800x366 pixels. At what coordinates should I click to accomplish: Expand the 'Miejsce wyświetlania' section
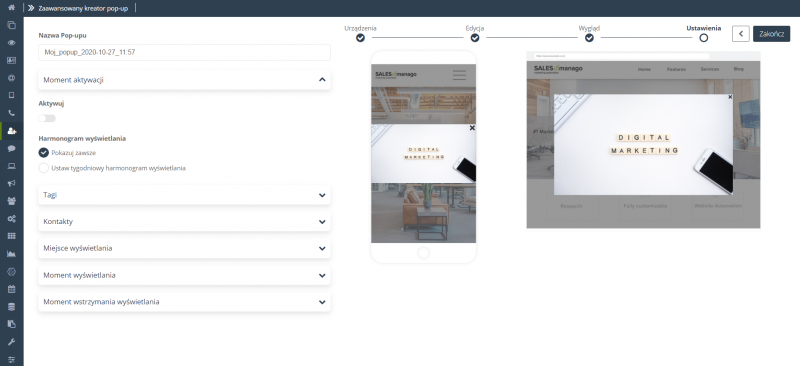pos(184,248)
